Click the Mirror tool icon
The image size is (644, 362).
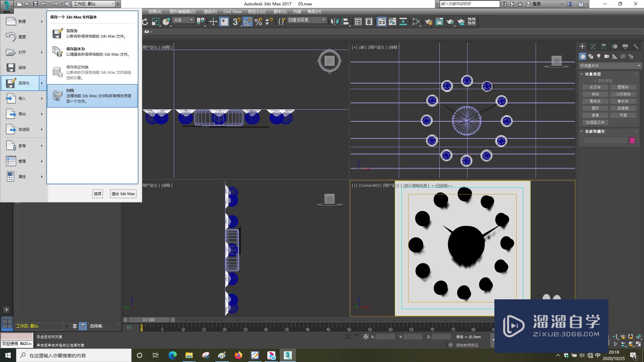[x=334, y=22]
